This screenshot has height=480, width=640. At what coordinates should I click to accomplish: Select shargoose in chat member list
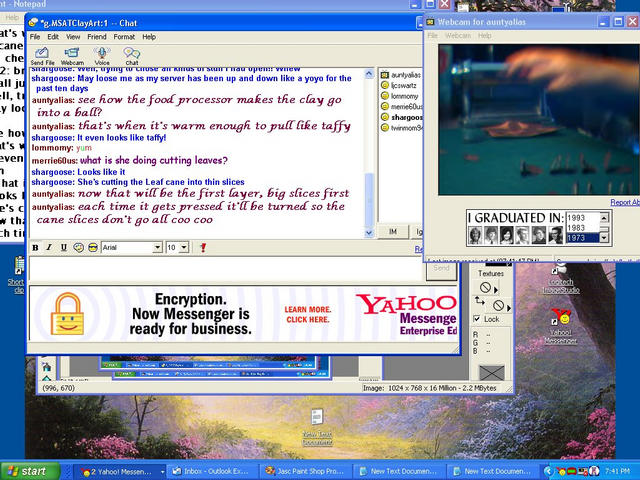click(x=401, y=117)
